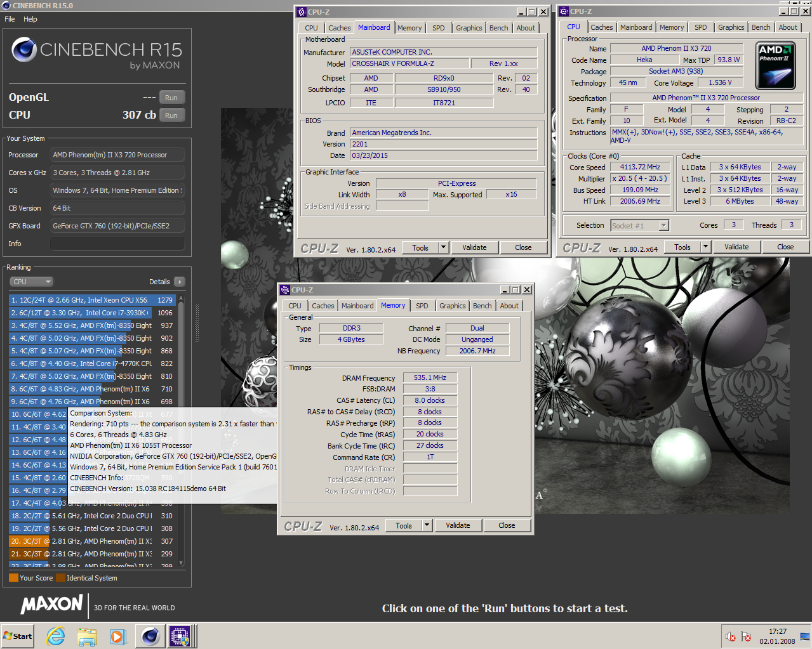Screen dimensions: 812x649
Task: Open Action Center flag tray icon
Action: pyautogui.click(x=746, y=636)
